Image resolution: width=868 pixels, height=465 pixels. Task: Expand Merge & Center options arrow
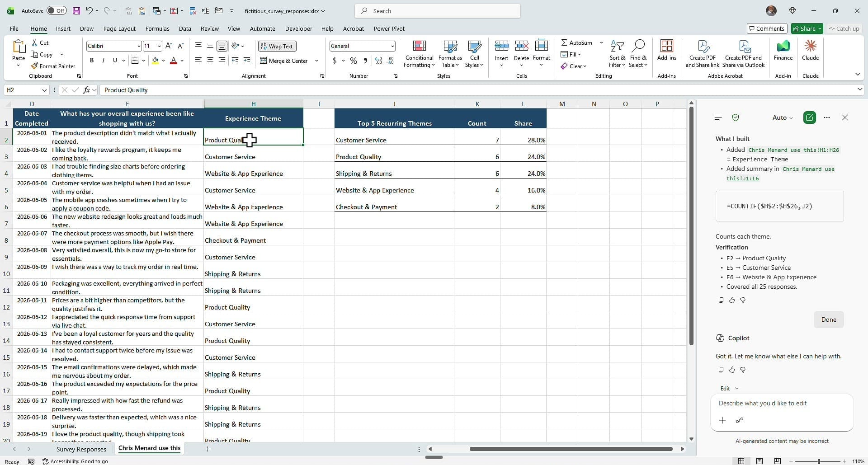pyautogui.click(x=316, y=61)
